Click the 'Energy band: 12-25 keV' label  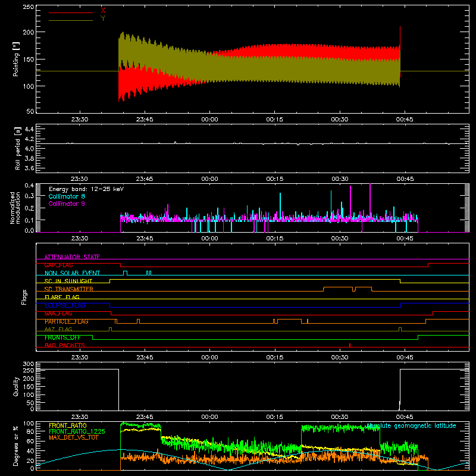tap(86, 189)
